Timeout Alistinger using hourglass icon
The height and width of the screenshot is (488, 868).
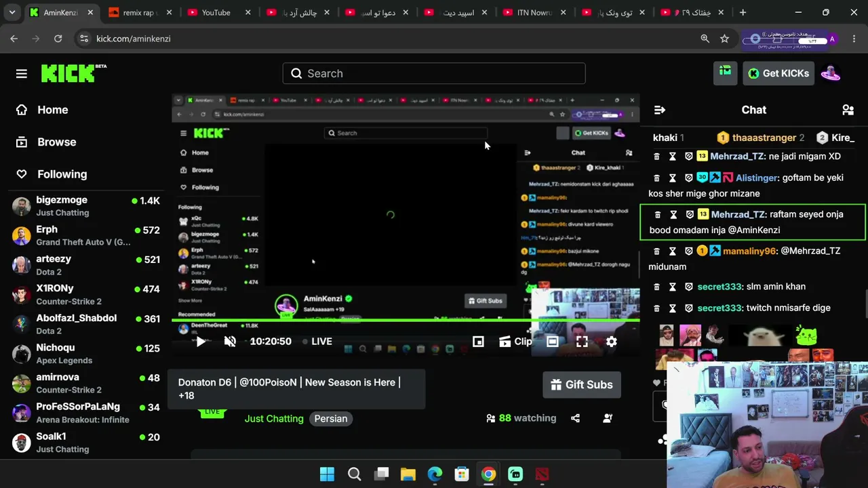pos(673,178)
